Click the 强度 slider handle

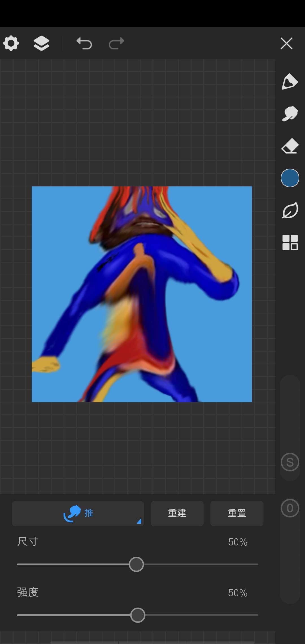(138, 615)
